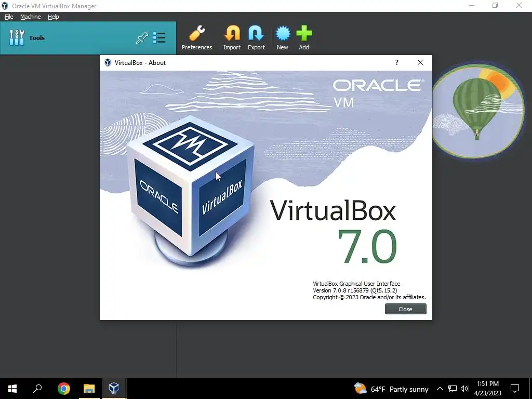Click VirtualBox Manager title bar app icon
Screen dimensions: 532x399
5,6
